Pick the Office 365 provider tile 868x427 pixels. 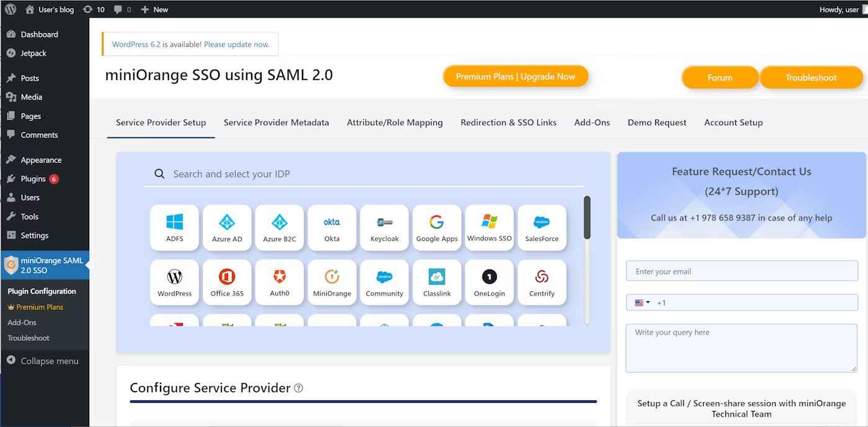[227, 282]
